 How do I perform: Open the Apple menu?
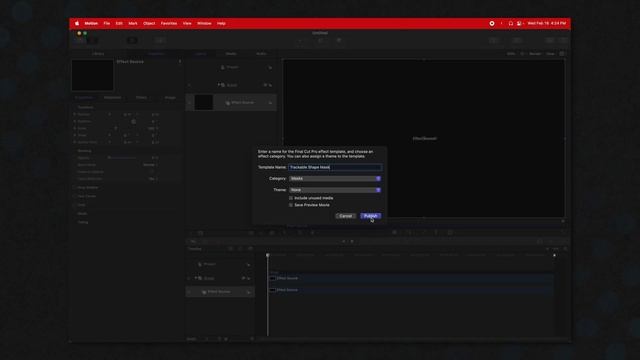77,23
